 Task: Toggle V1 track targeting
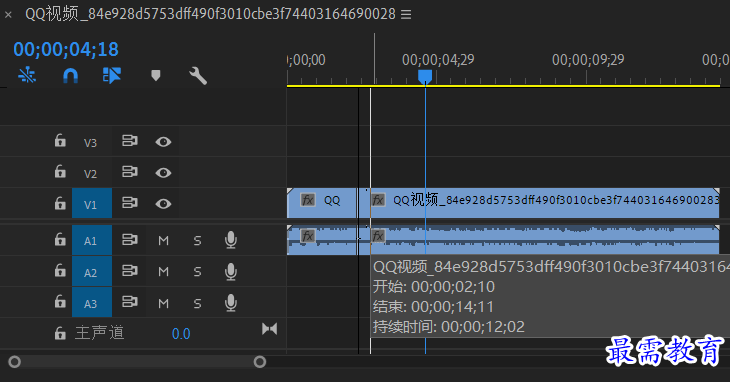(x=92, y=204)
